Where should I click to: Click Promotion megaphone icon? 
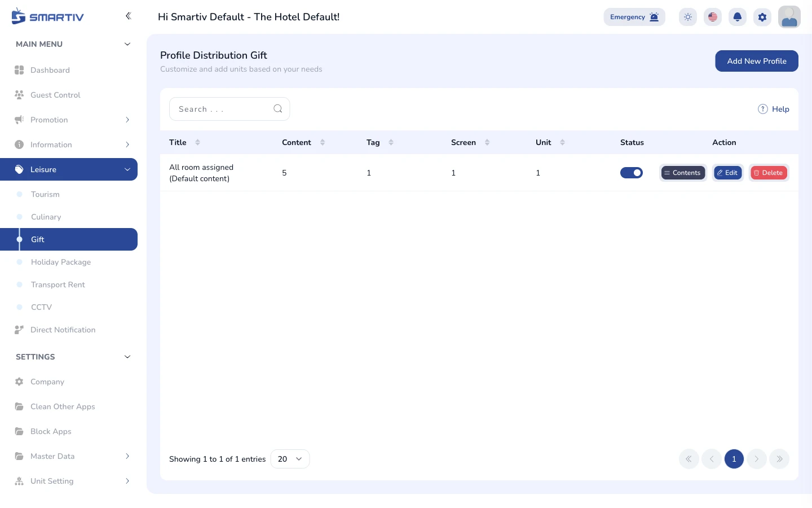coord(19,120)
